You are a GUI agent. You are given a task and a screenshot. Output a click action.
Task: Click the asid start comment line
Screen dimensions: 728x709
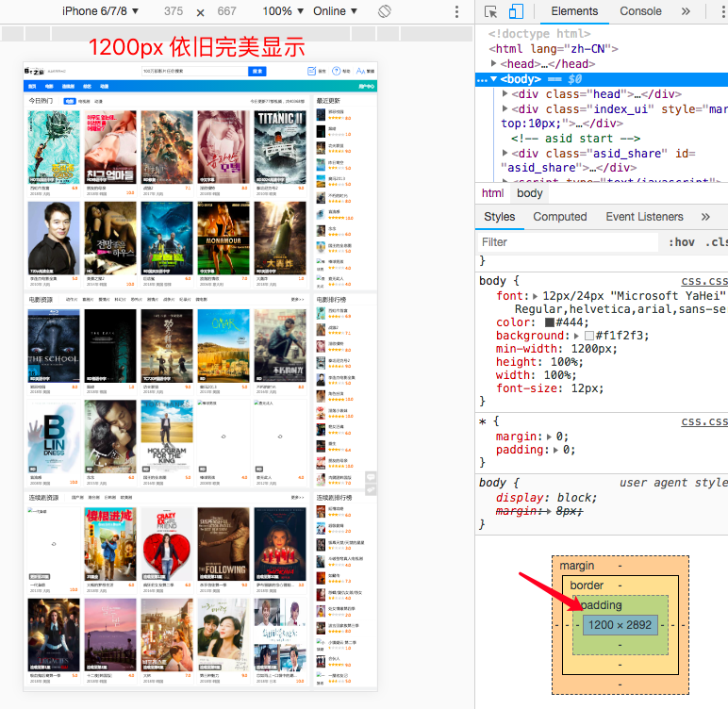[x=575, y=139]
